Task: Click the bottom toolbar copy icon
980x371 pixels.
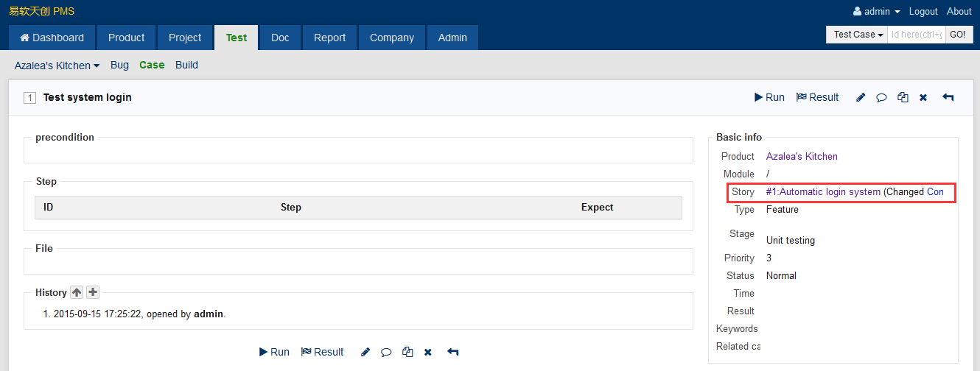Action: click(407, 352)
